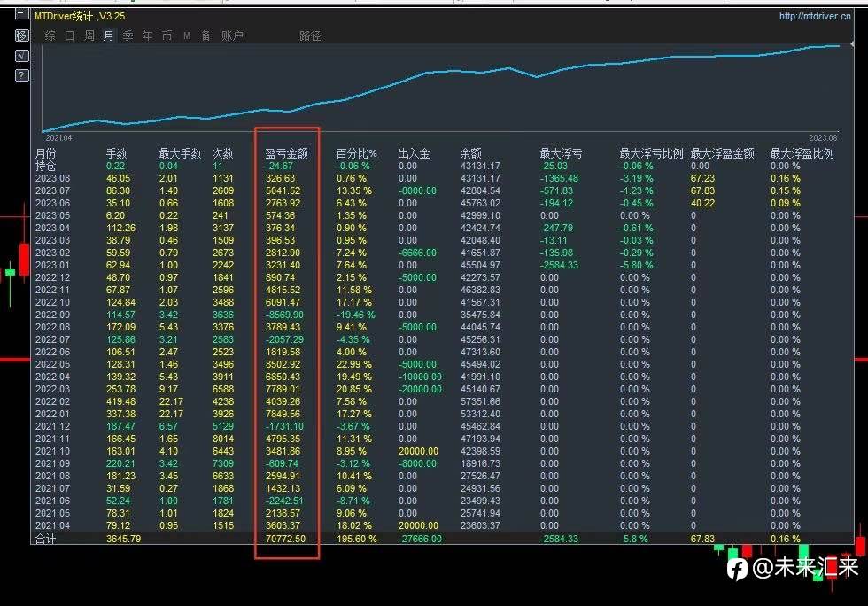Screen dimensions: 868x606
Task: Select the 2022.09 monthly row
Action: point(442,315)
